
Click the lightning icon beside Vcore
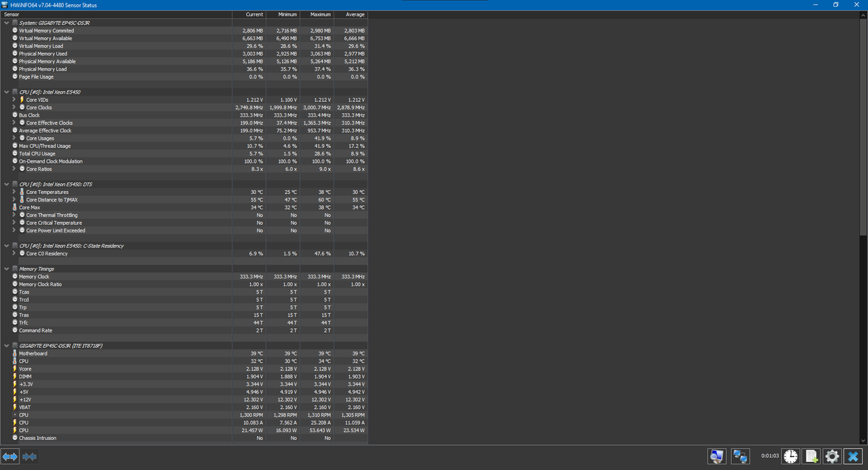[x=15, y=369]
